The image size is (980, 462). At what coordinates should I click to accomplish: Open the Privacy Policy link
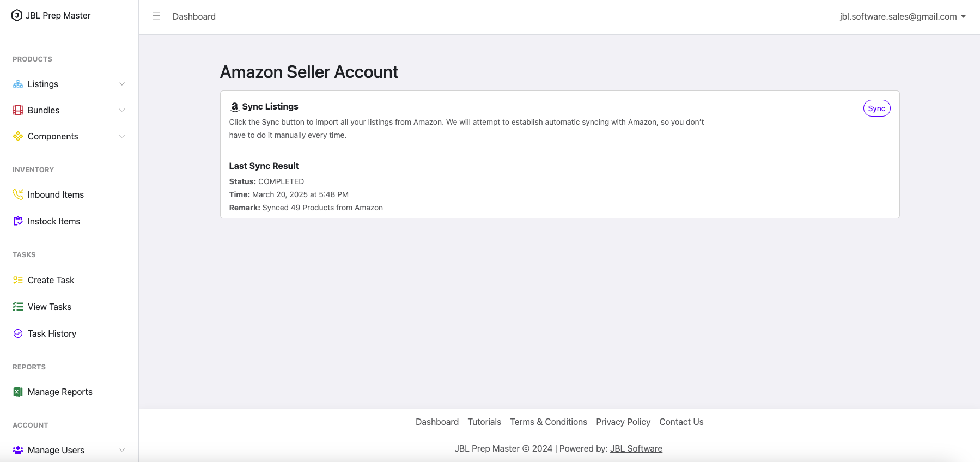(623, 422)
